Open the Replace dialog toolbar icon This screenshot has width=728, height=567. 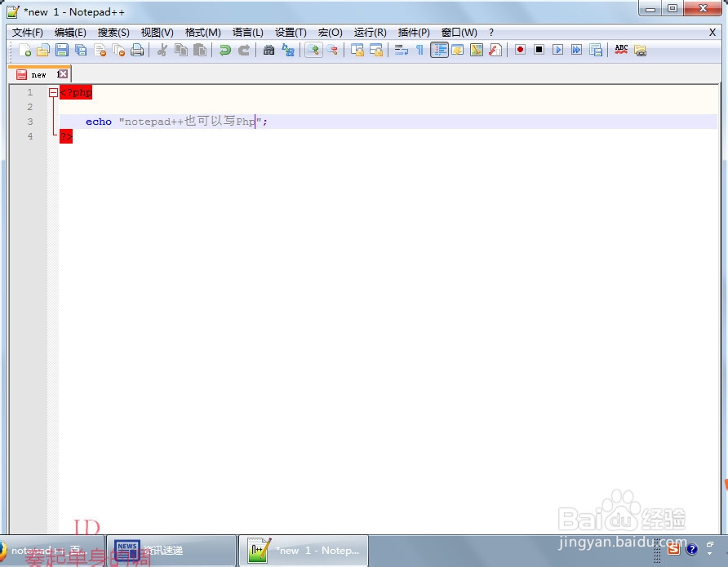[288, 50]
